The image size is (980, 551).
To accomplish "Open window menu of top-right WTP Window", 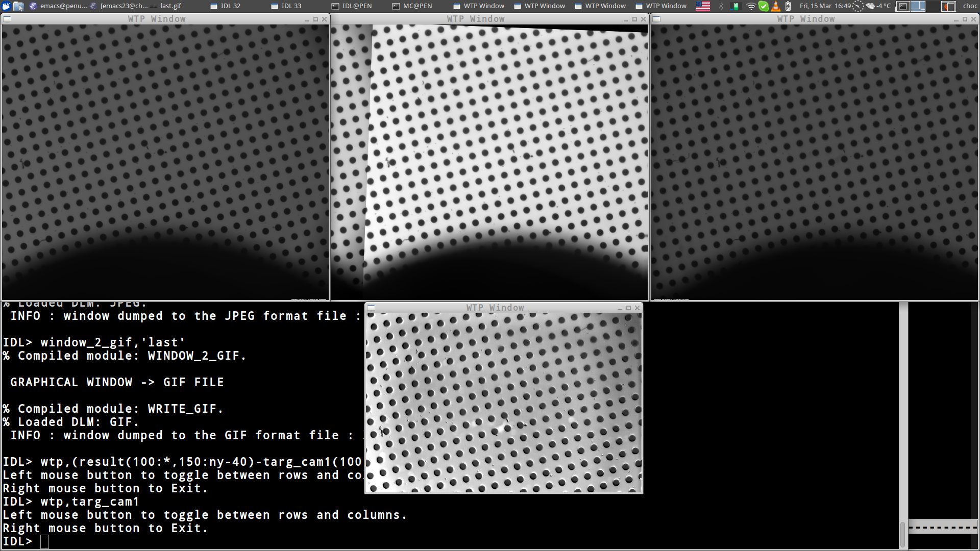I will (656, 19).
